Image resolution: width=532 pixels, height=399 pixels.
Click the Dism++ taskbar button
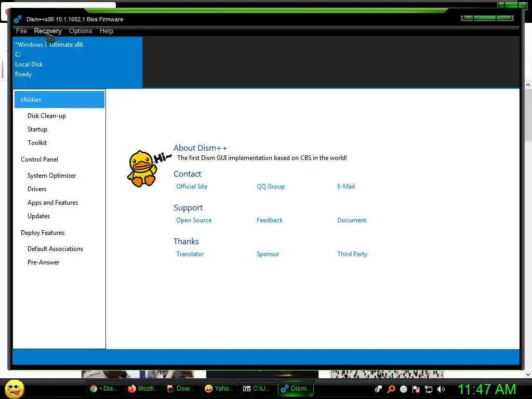coord(296,389)
